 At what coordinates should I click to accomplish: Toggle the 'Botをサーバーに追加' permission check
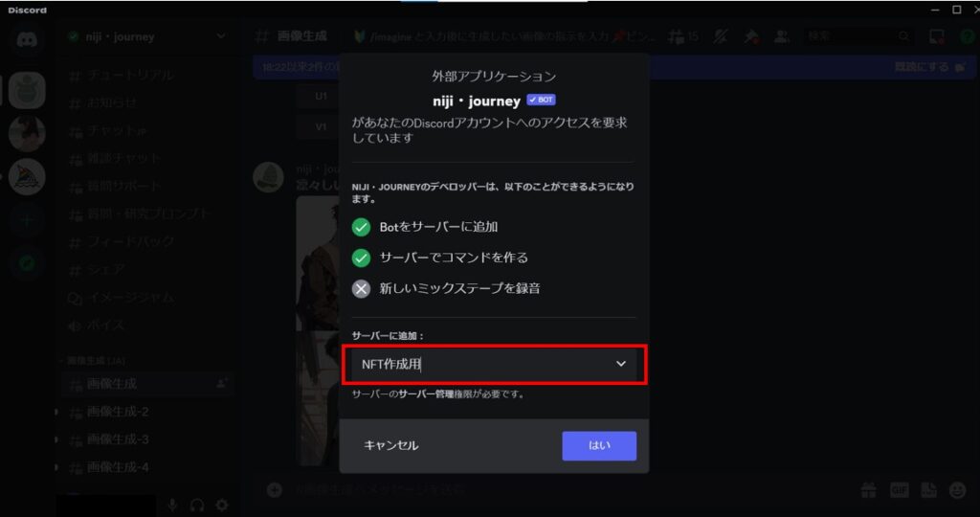(361, 227)
